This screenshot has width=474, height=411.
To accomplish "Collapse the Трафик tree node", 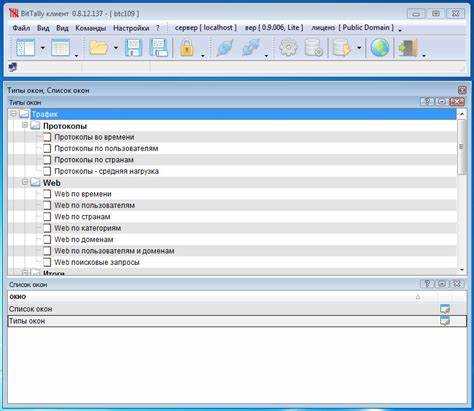I will click(x=13, y=114).
